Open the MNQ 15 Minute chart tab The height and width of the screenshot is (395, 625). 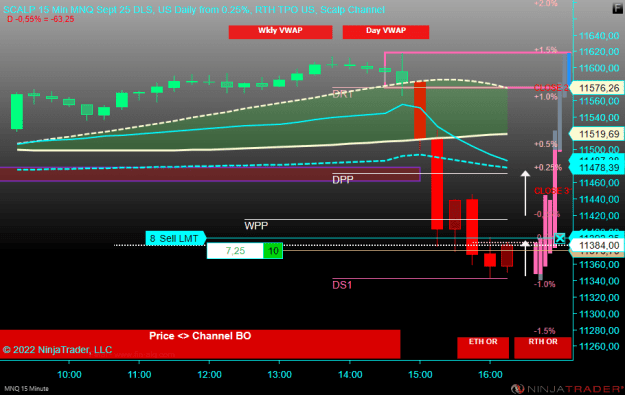click(26, 389)
